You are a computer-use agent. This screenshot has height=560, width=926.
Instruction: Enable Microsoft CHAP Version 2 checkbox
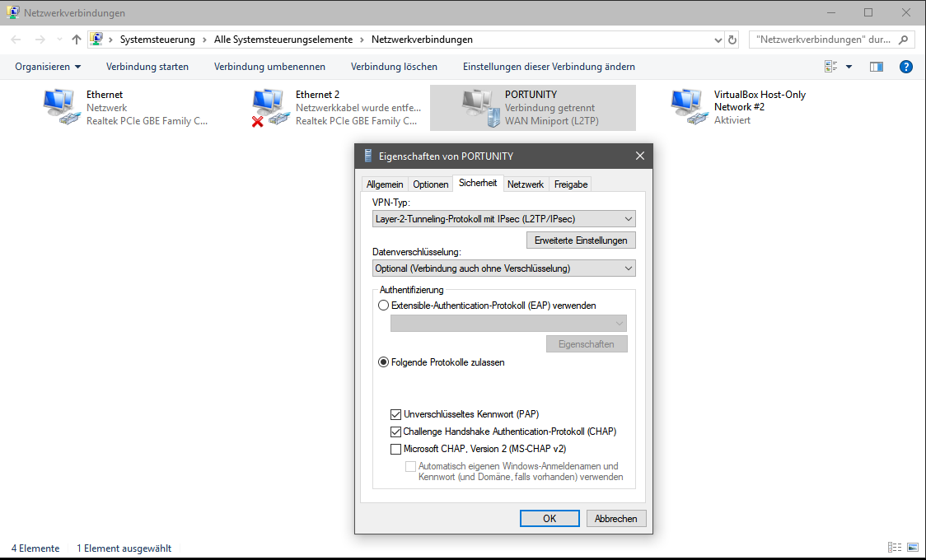click(396, 449)
